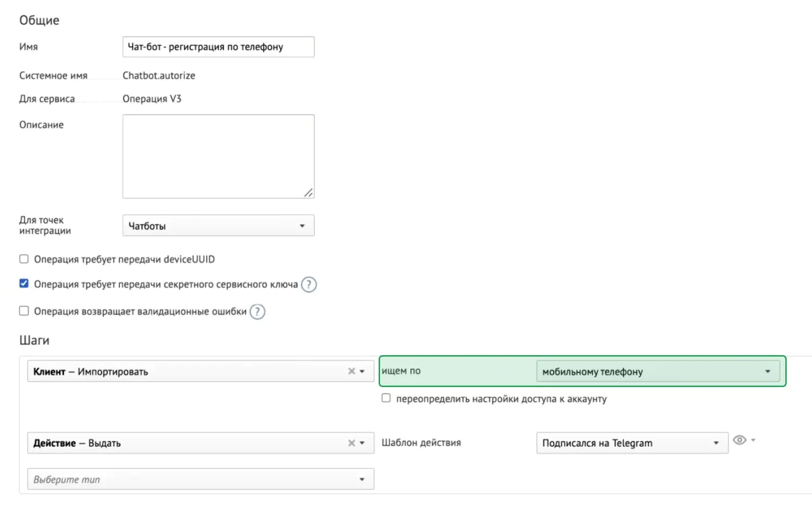Grab the description textarea resize handle
This screenshot has height=510, width=812.
pos(309,193)
